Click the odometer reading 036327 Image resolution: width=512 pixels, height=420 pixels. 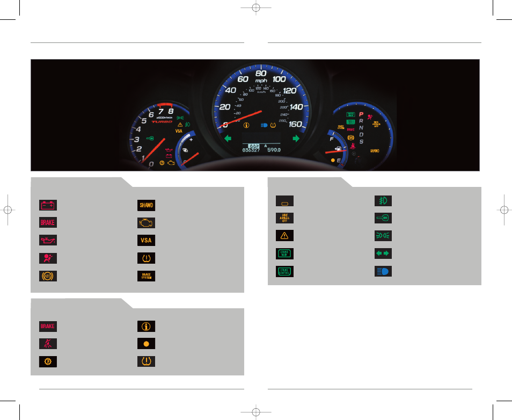(x=251, y=150)
